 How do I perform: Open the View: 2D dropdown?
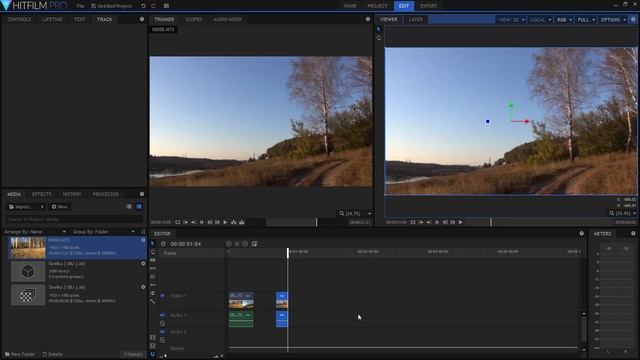[x=511, y=20]
